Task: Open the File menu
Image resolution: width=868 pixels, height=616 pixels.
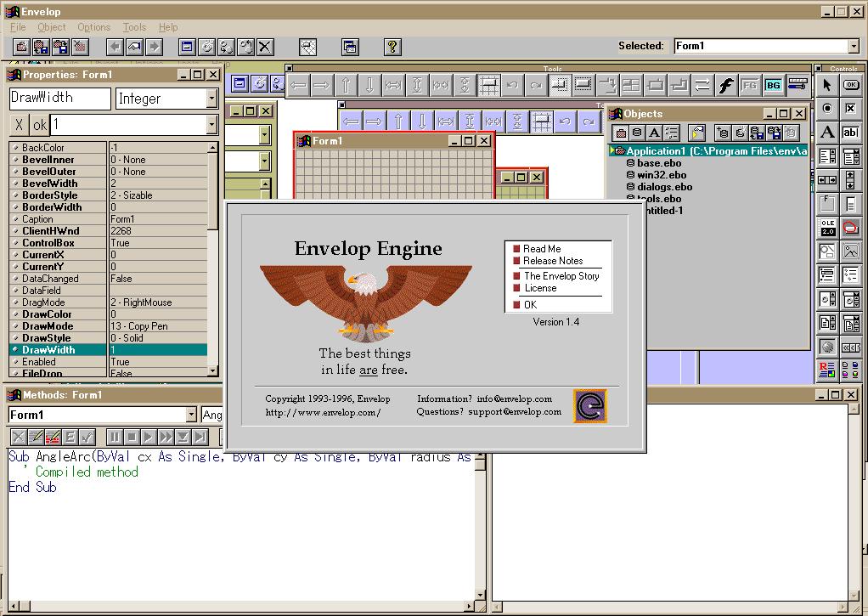Action: [x=18, y=27]
